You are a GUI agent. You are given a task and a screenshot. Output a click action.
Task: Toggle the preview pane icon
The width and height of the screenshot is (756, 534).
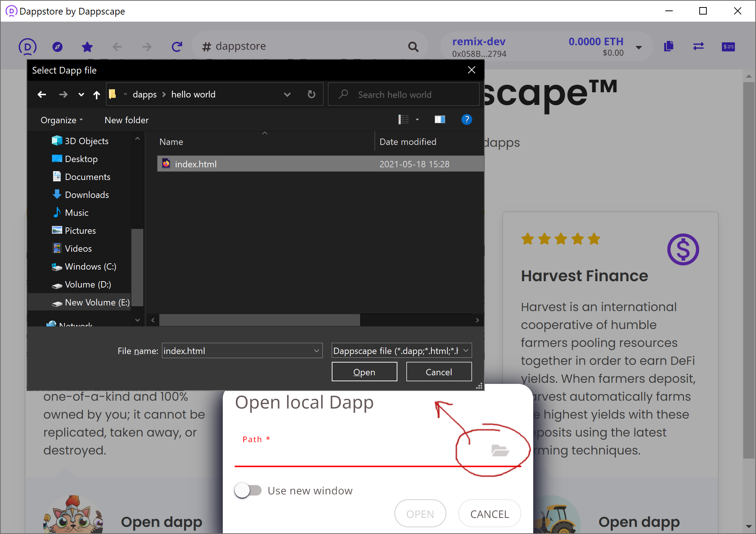coord(440,119)
